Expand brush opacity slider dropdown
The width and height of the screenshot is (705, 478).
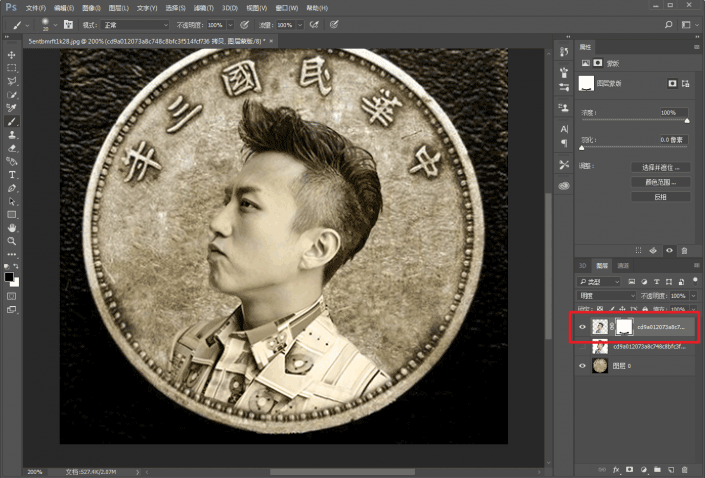click(x=230, y=25)
